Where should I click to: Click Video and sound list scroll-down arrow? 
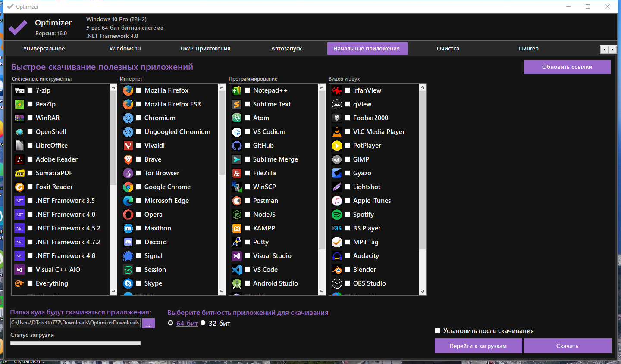[x=423, y=292]
